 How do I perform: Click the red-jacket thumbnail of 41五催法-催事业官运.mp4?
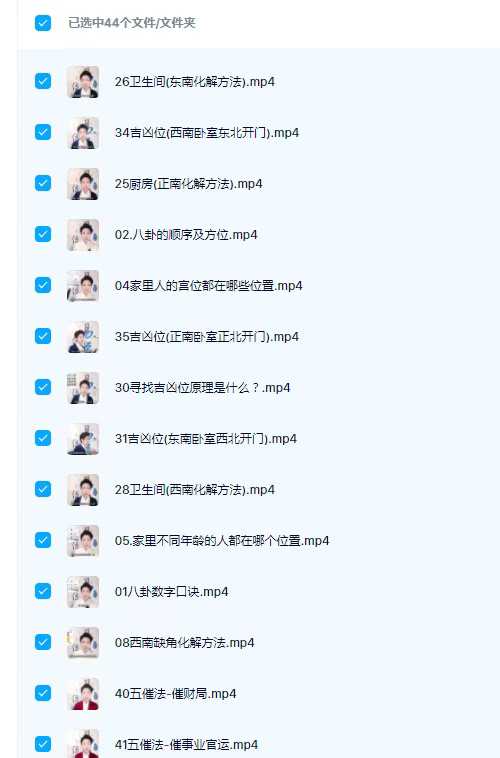click(83, 743)
